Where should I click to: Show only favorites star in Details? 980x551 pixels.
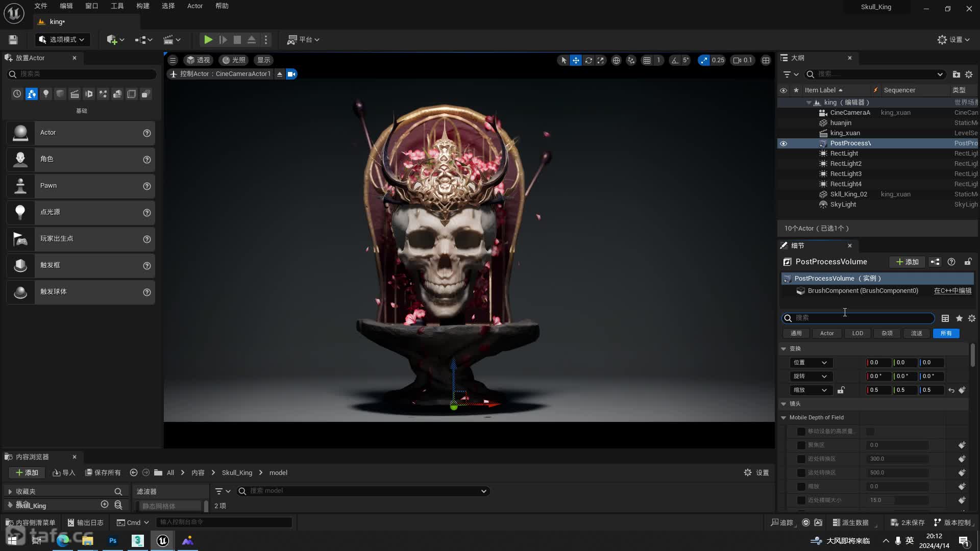point(959,318)
